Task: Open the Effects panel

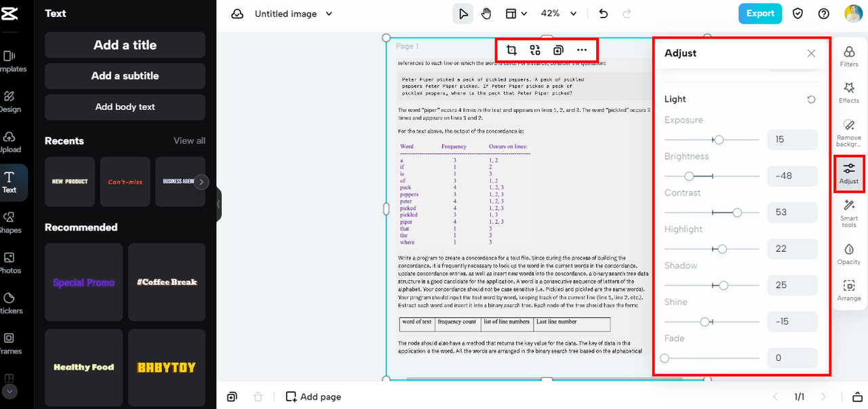Action: point(848,92)
